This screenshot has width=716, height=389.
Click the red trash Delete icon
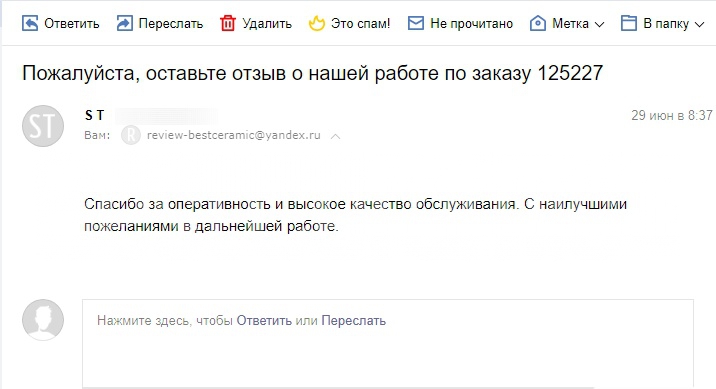[x=228, y=23]
